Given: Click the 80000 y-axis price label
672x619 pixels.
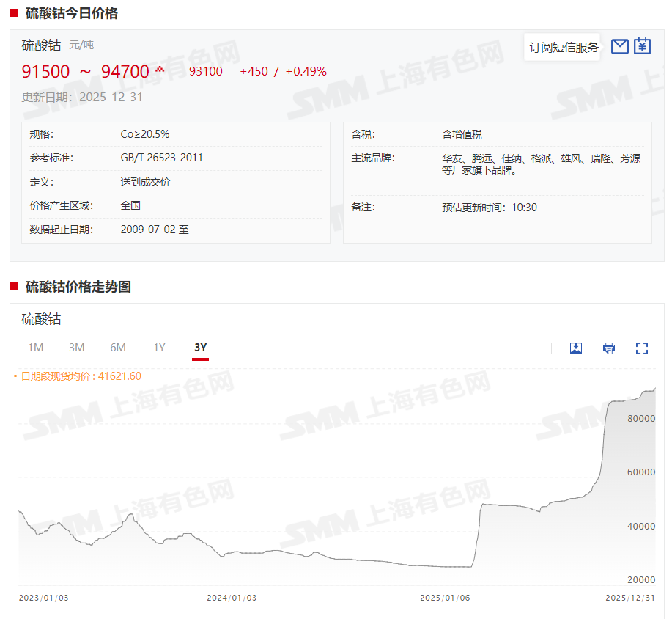Looking at the screenshot, I should click(640, 418).
